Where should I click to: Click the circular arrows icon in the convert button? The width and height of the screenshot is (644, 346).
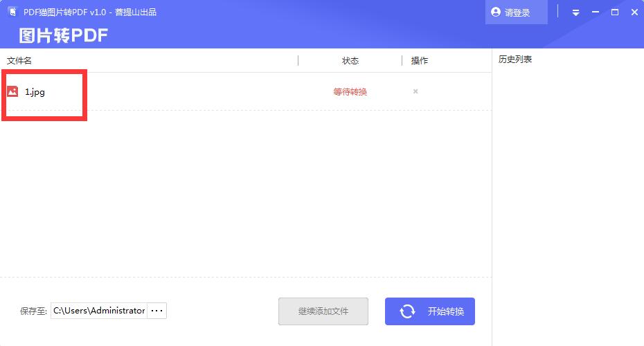pyautogui.click(x=407, y=311)
